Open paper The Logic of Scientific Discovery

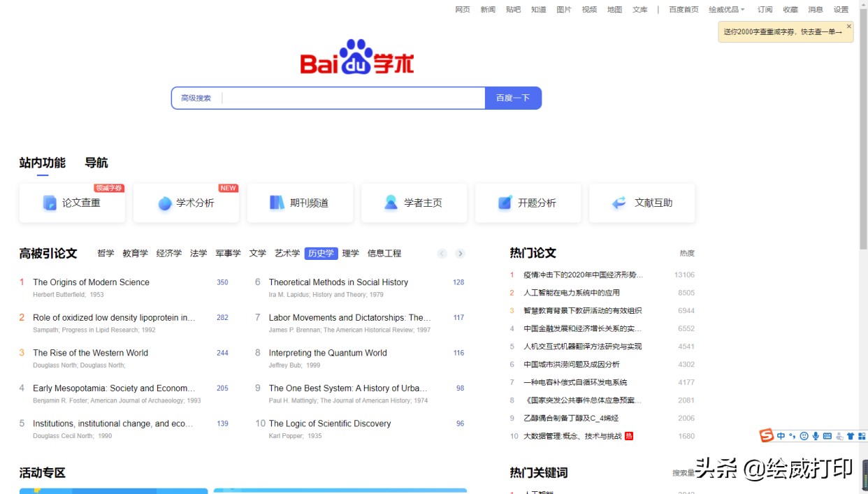pos(330,423)
